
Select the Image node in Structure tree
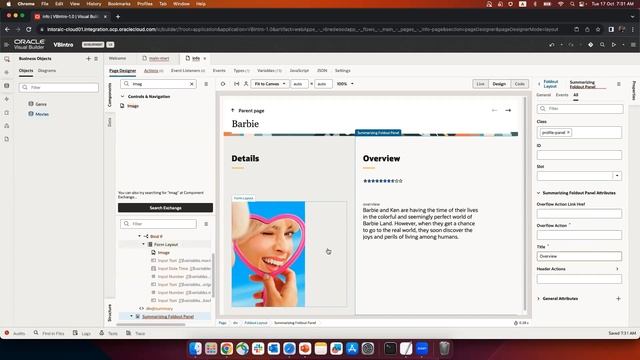tap(163, 253)
